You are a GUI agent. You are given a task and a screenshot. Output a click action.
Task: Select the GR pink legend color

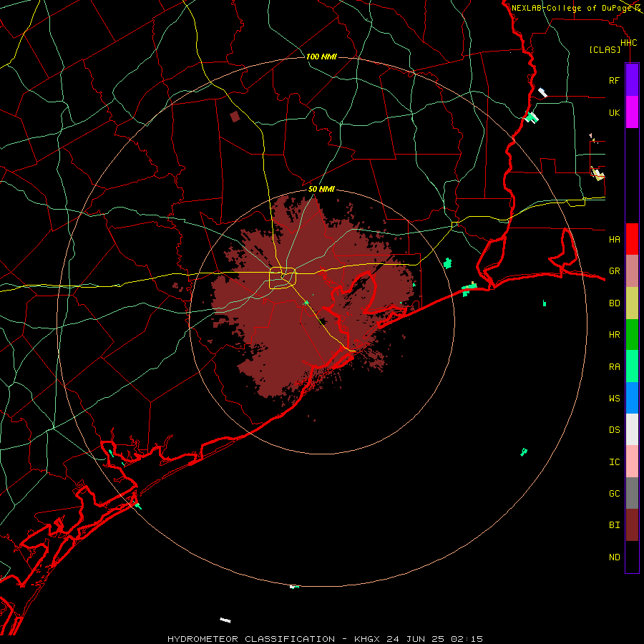[632, 271]
